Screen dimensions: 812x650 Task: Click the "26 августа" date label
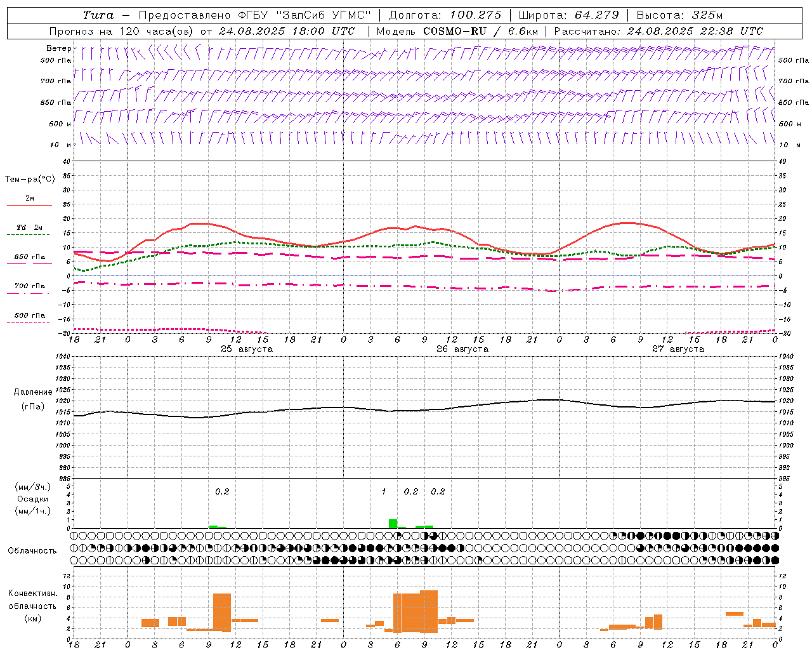click(x=462, y=349)
